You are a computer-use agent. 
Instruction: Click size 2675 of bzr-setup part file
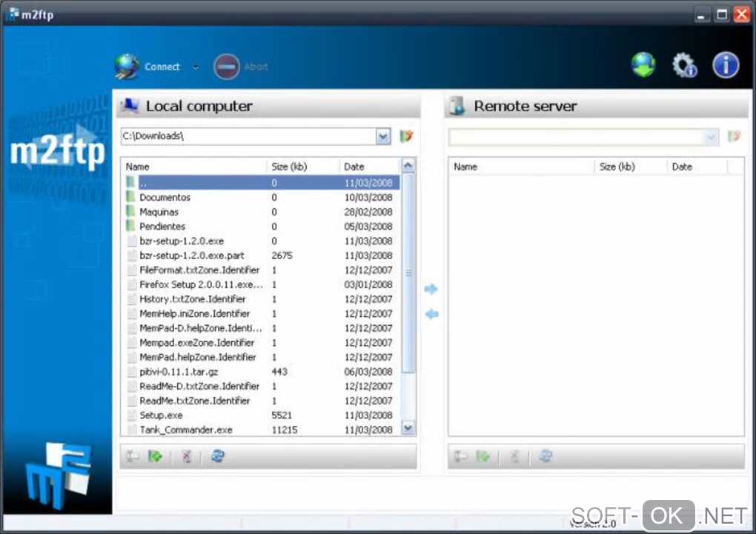point(282,256)
